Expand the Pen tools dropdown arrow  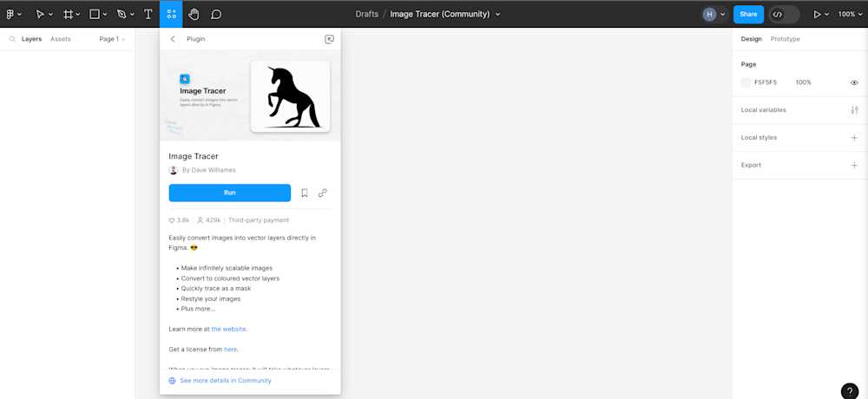(x=132, y=15)
